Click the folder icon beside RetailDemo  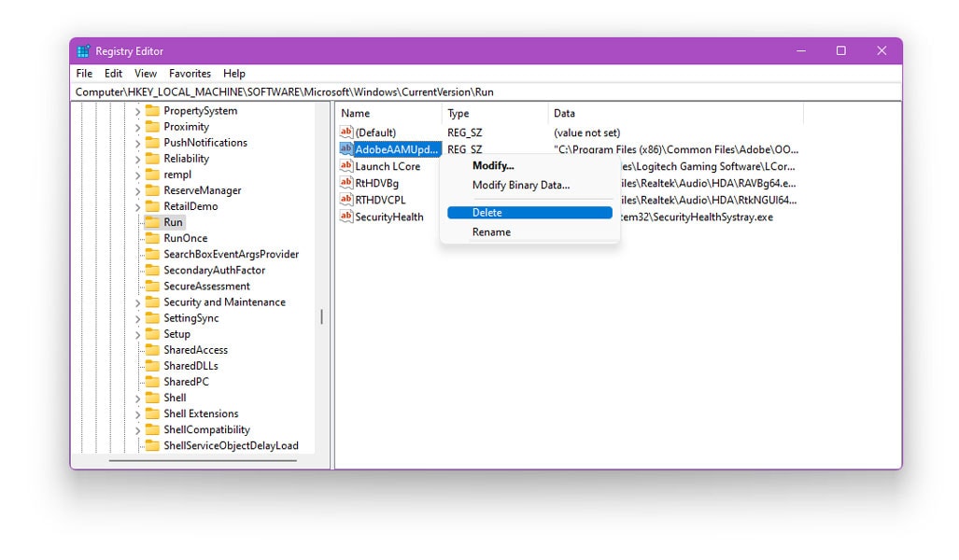point(152,206)
